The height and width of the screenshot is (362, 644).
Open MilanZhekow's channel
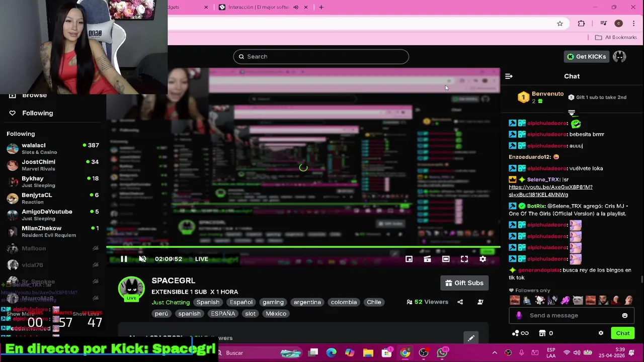[53, 231]
